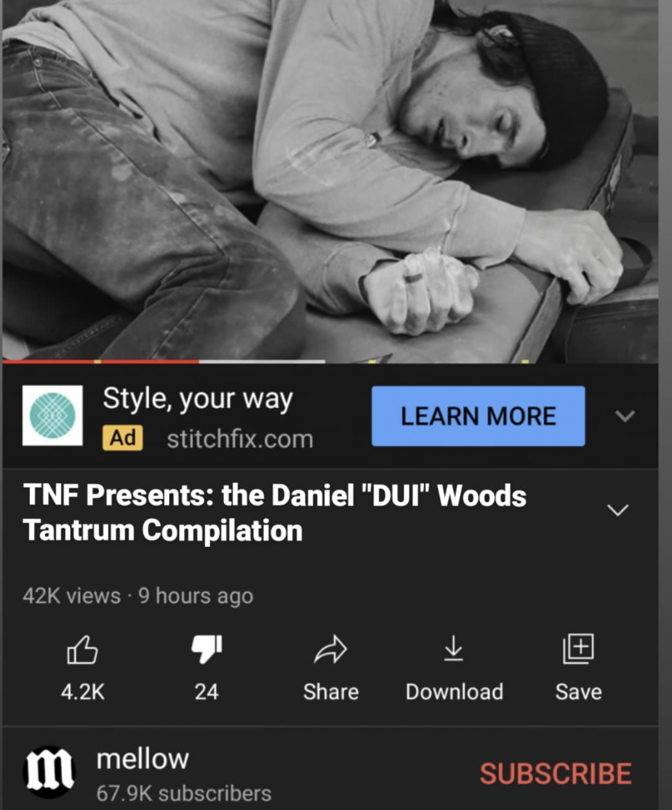The width and height of the screenshot is (672, 810).
Task: Click the Stitch Fix advertiser logo
Action: point(53,415)
